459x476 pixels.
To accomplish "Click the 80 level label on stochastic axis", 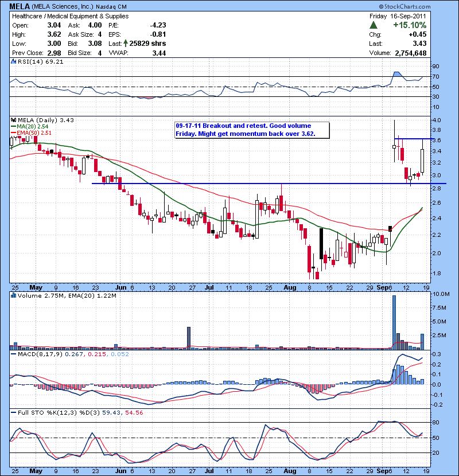I will 435,422.
